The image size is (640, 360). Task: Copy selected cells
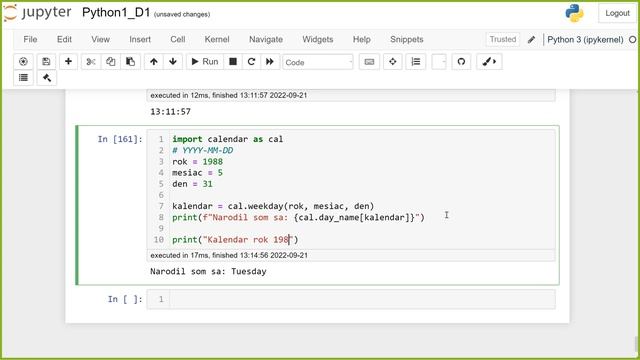[111, 62]
